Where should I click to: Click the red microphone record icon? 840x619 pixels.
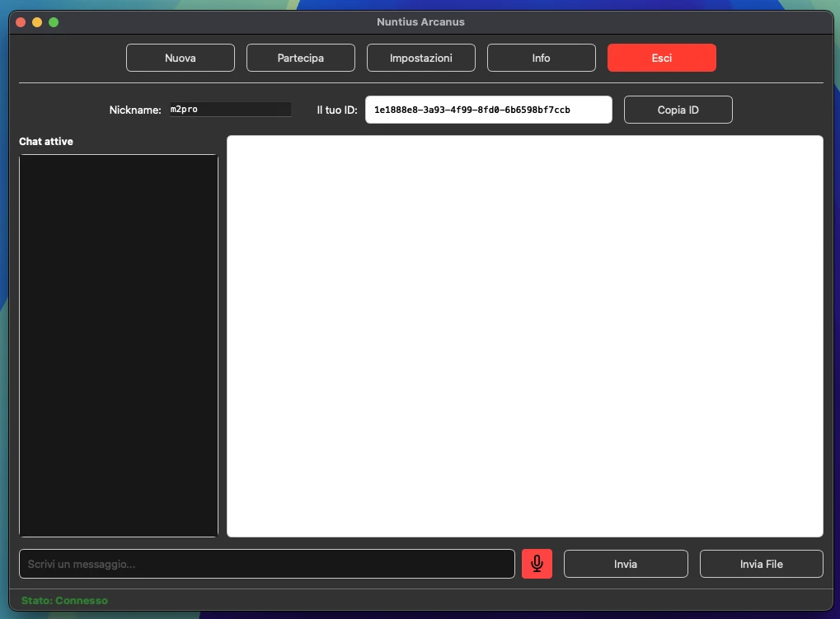(537, 564)
